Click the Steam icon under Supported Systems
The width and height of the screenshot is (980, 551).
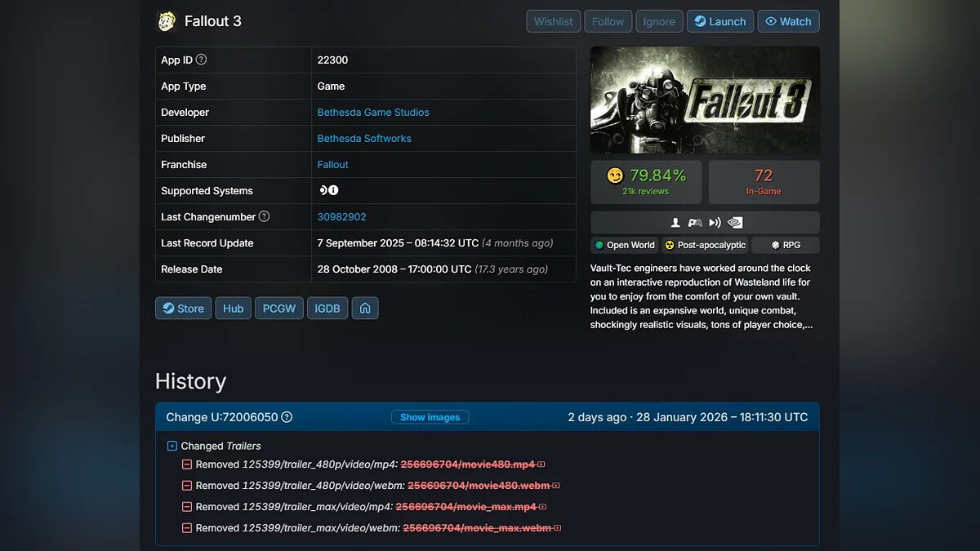coord(323,189)
